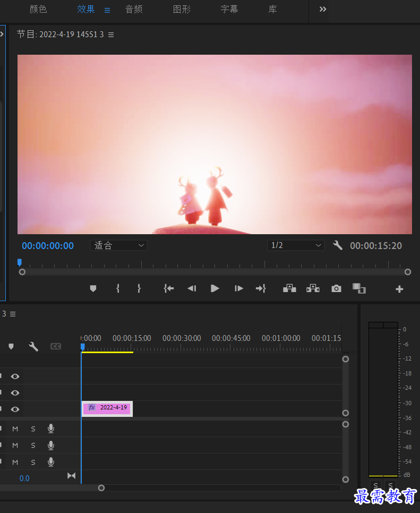Image resolution: width=420 pixels, height=513 pixels.
Task: Toggle the closed captions CC icon
Action: [x=56, y=346]
